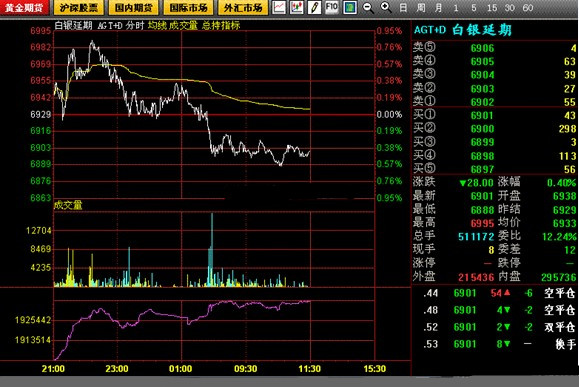Viewport: 579px width, 387px height.
Task: Click the 成交量 indicator label
Action: pos(184,25)
